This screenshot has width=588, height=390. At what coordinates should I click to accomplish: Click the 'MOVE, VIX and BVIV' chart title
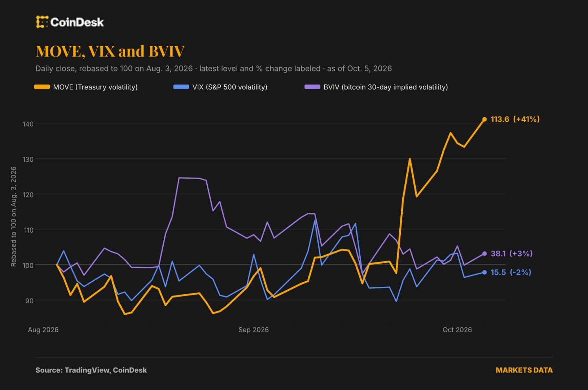pos(110,51)
